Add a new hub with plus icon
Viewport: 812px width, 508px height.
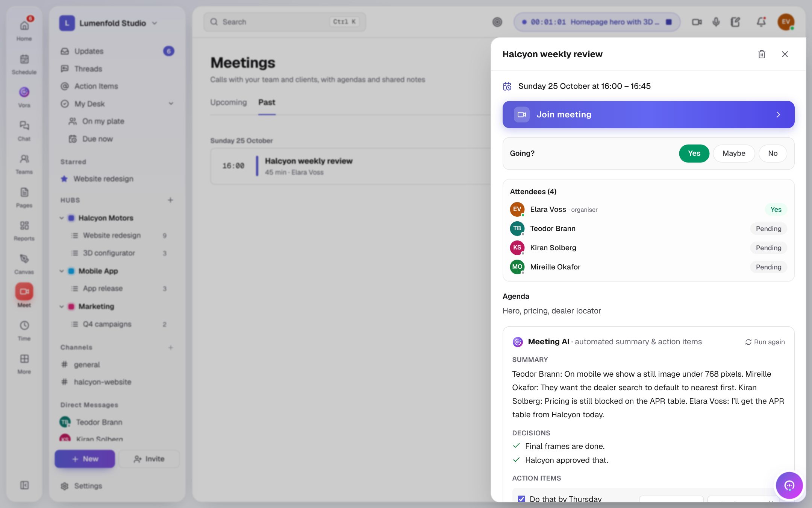pyautogui.click(x=170, y=200)
